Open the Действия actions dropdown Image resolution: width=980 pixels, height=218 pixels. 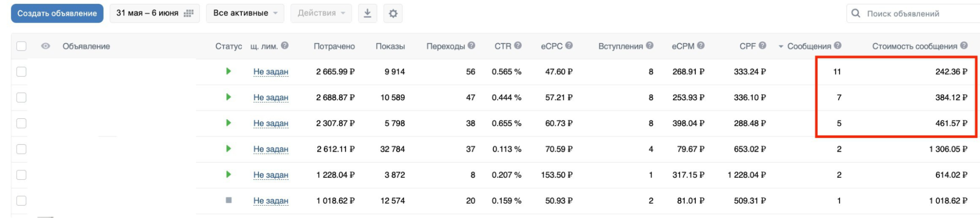click(x=321, y=13)
